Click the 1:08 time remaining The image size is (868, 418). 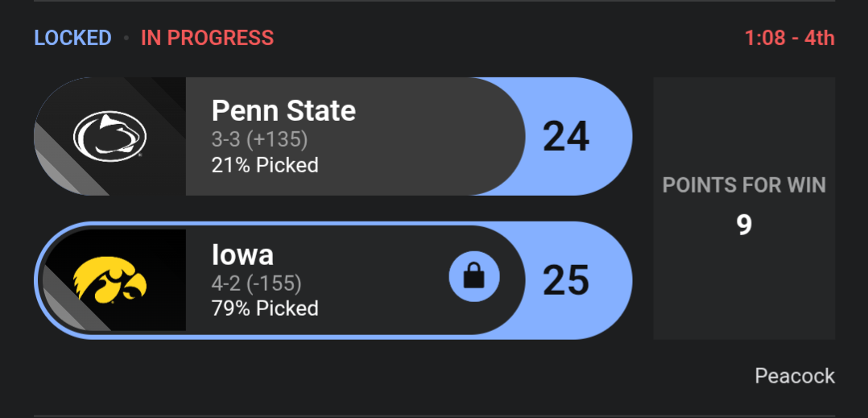pyautogui.click(x=765, y=38)
